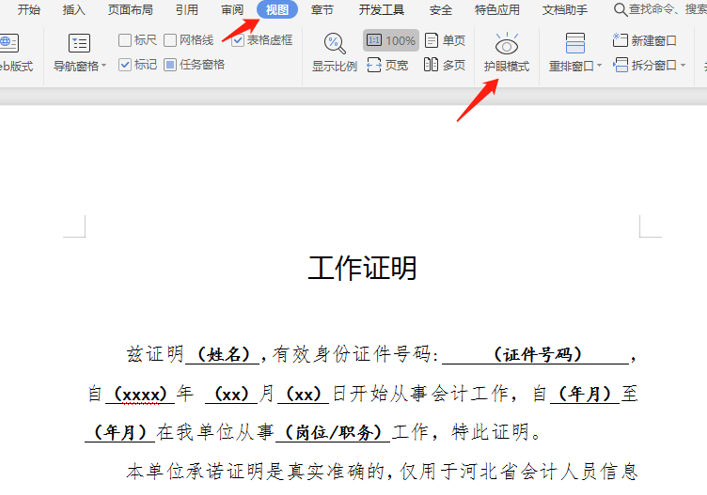Image resolution: width=707 pixels, height=495 pixels.
Task: Open the 章节 tab
Action: click(322, 9)
